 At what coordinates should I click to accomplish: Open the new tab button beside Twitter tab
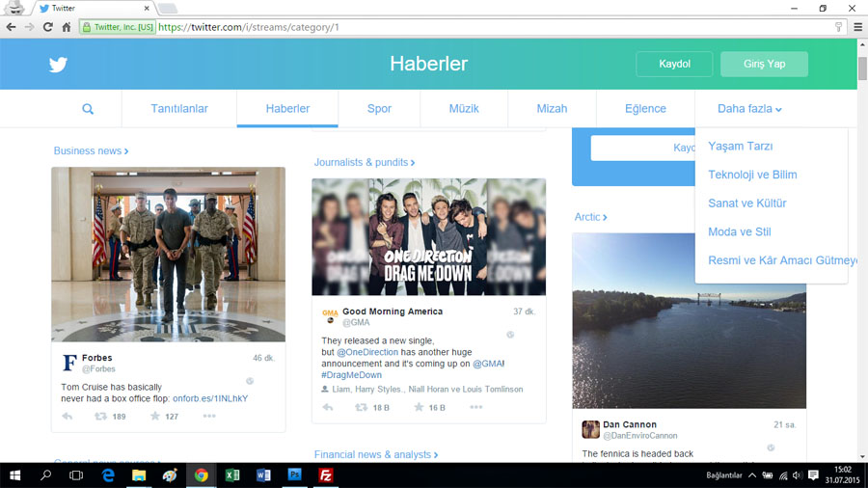(167, 9)
